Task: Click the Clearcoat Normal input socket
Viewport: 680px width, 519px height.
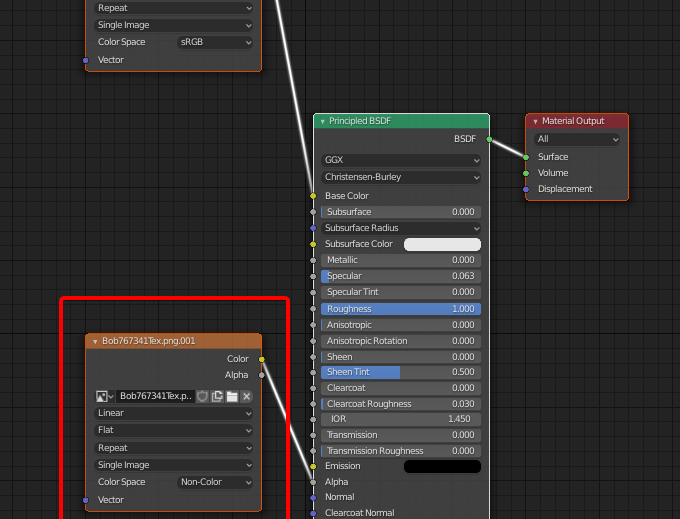Action: 313,513
